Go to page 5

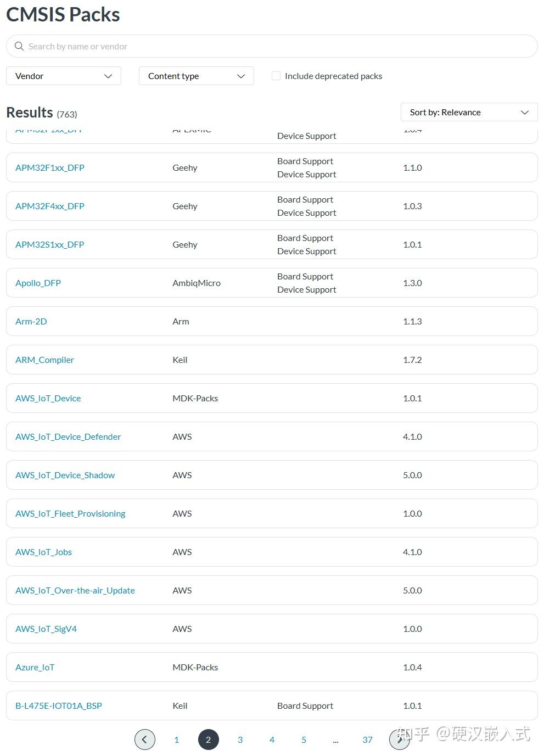pos(304,740)
